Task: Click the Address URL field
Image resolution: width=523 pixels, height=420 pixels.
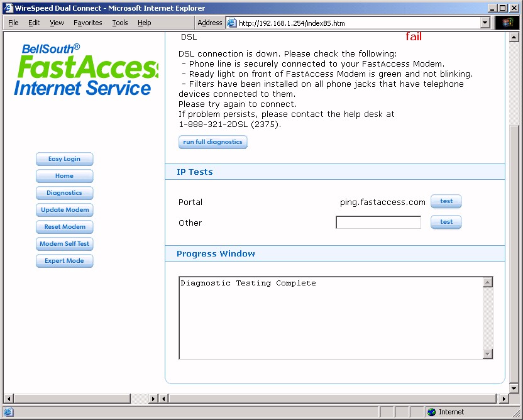Action: point(358,23)
